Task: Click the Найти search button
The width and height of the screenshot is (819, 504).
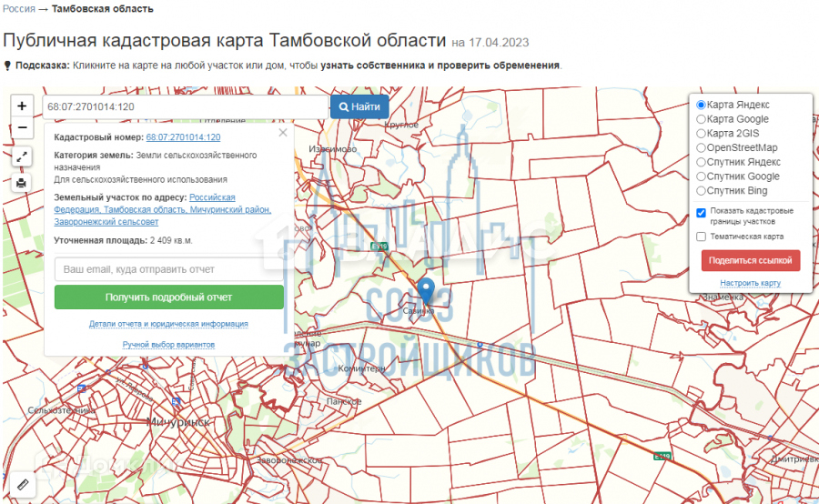Action: [359, 107]
